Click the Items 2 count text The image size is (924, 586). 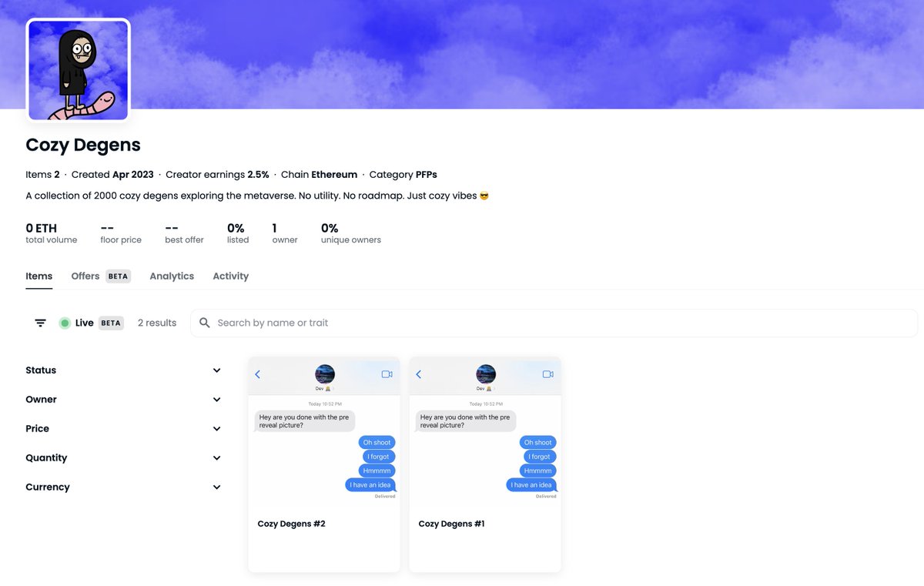(42, 175)
